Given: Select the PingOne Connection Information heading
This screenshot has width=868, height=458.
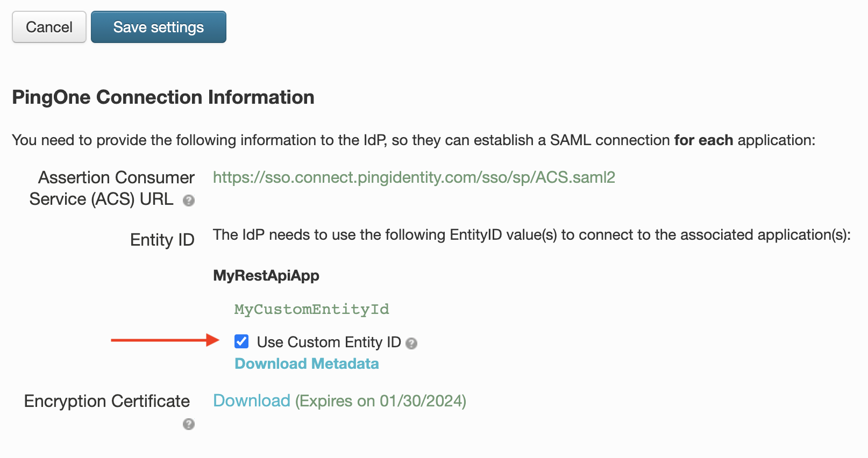Looking at the screenshot, I should [163, 97].
